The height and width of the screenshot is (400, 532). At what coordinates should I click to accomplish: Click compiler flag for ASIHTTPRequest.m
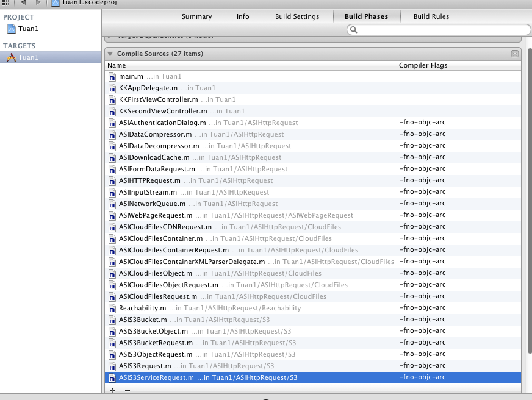click(x=422, y=180)
